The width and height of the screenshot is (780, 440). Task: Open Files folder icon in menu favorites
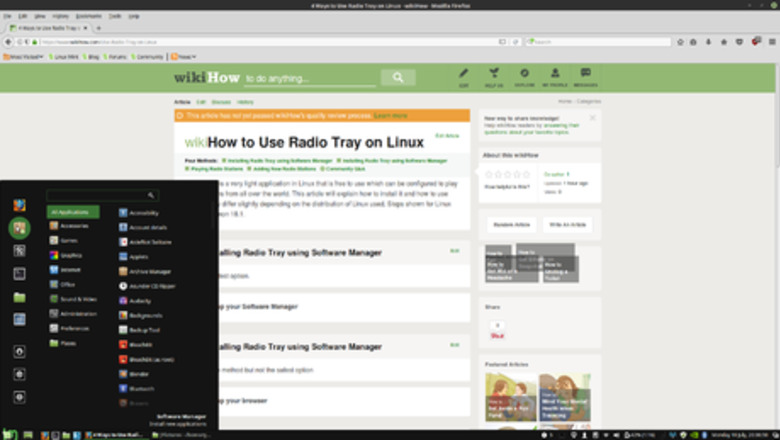point(19,297)
